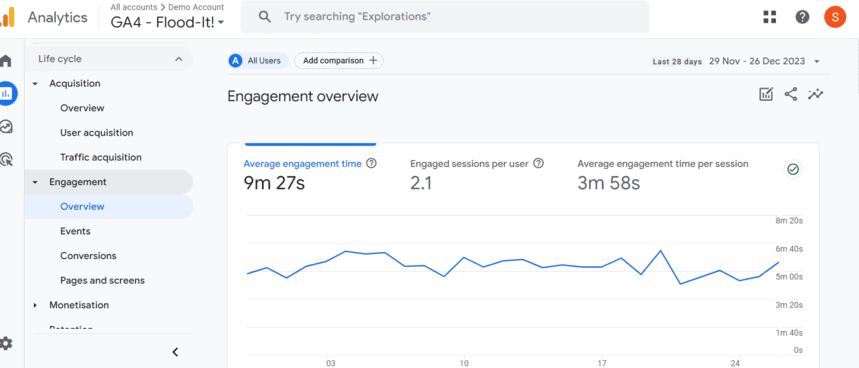Click the 8m 20s axis label
Image resolution: width=859 pixels, height=368 pixels.
click(x=789, y=221)
